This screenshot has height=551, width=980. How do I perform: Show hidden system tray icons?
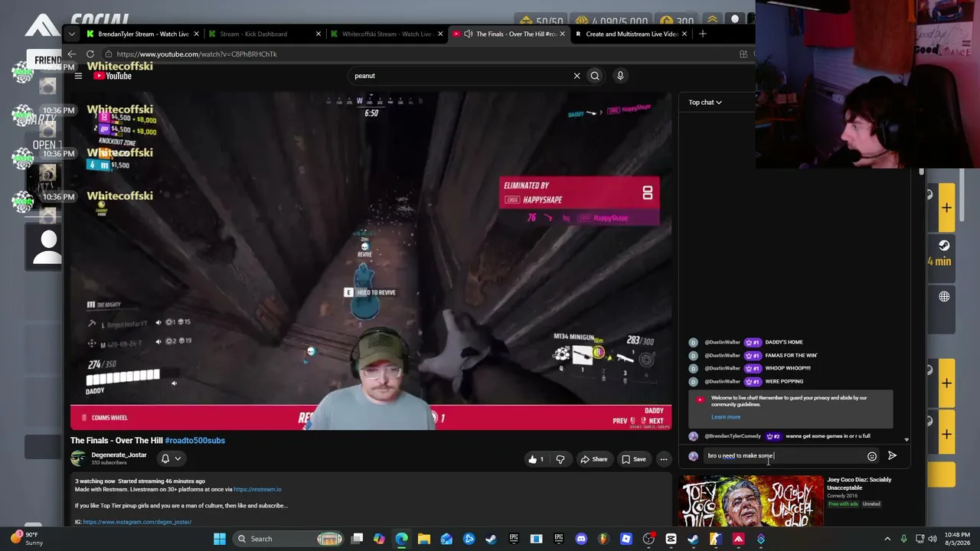tap(887, 539)
